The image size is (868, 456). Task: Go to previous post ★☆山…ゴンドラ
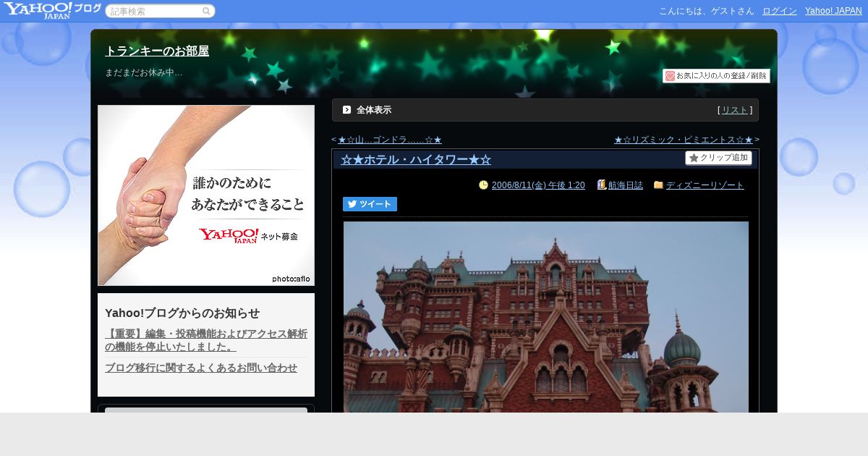[x=389, y=140]
